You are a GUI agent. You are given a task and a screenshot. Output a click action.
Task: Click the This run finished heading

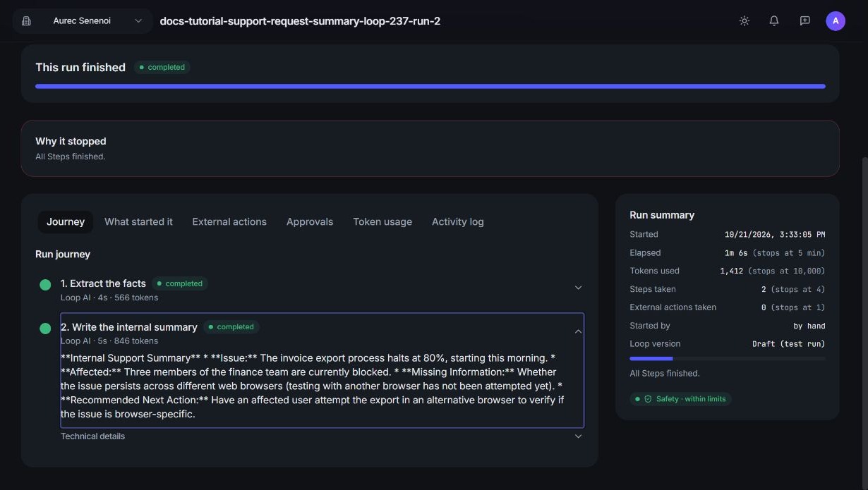80,68
